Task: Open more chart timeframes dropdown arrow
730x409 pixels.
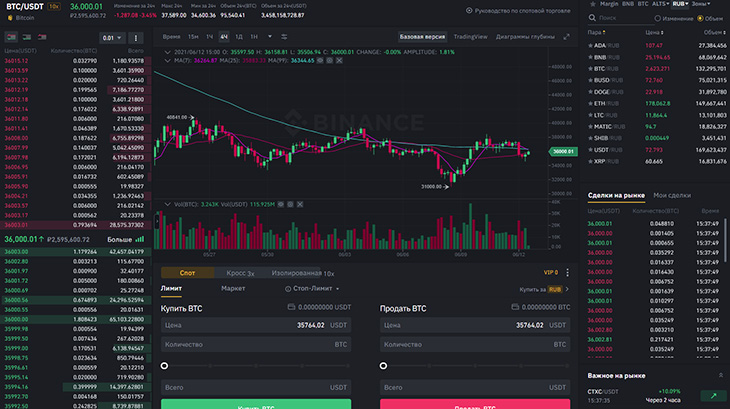Action: point(270,37)
